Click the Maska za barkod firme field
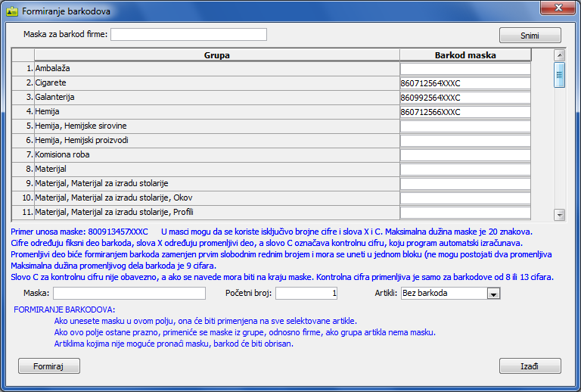The height and width of the screenshot is (392, 581). pos(188,35)
